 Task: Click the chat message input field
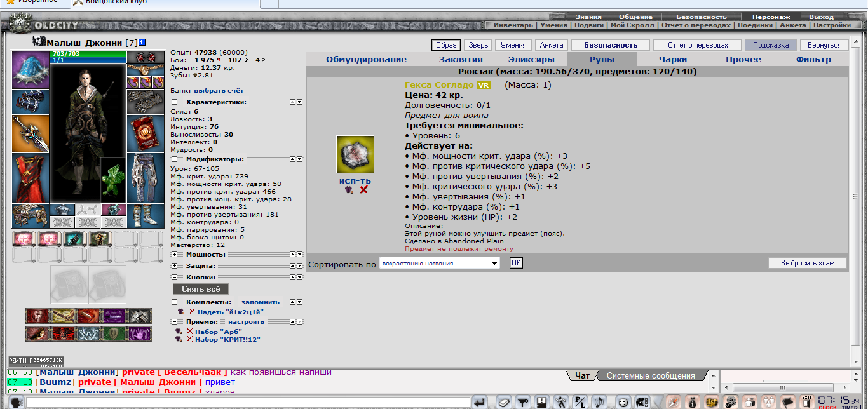tap(248, 403)
